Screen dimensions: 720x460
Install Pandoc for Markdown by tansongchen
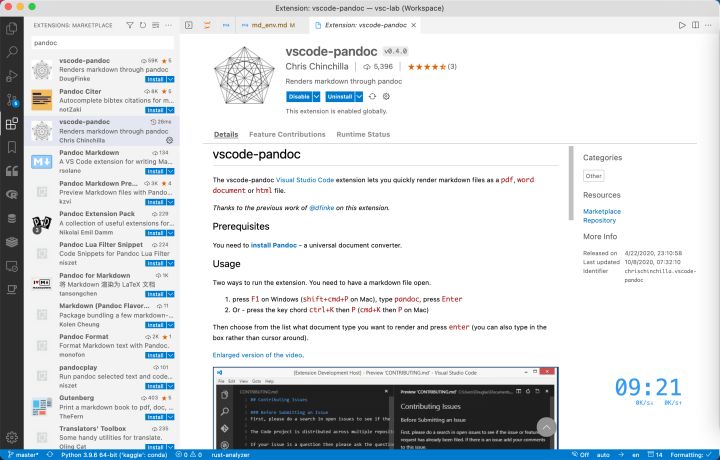(x=156, y=294)
